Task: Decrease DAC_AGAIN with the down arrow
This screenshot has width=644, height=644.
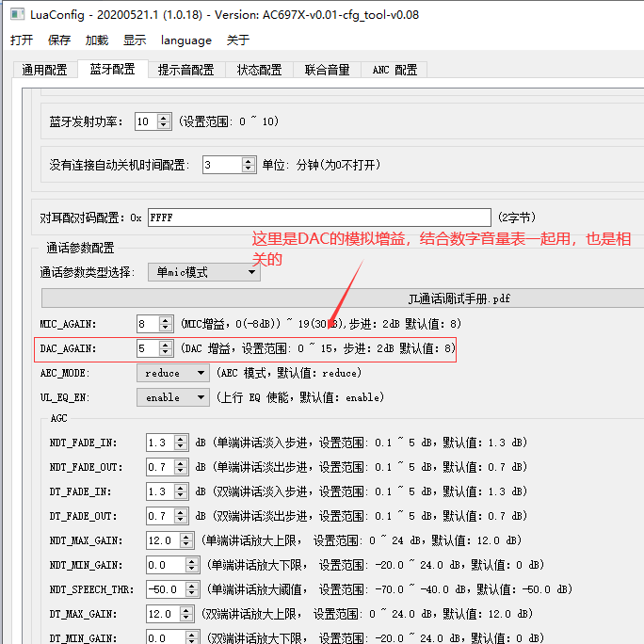Action: [165, 352]
